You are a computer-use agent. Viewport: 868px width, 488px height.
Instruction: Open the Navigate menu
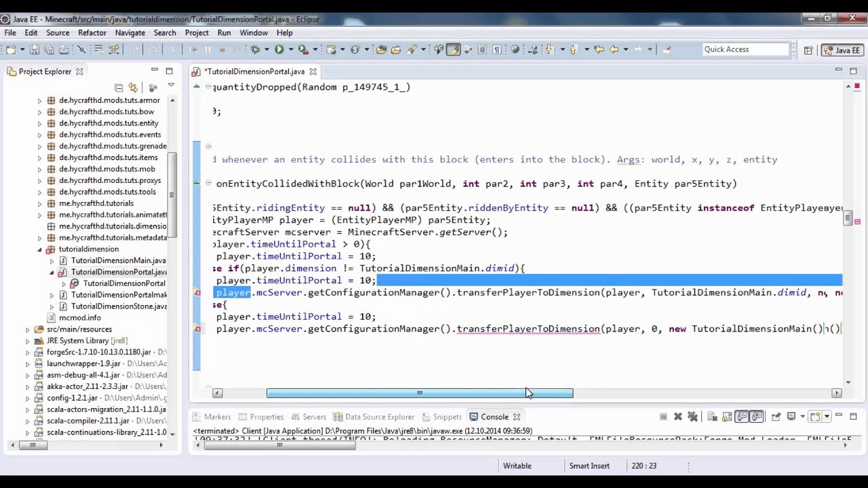pos(130,33)
